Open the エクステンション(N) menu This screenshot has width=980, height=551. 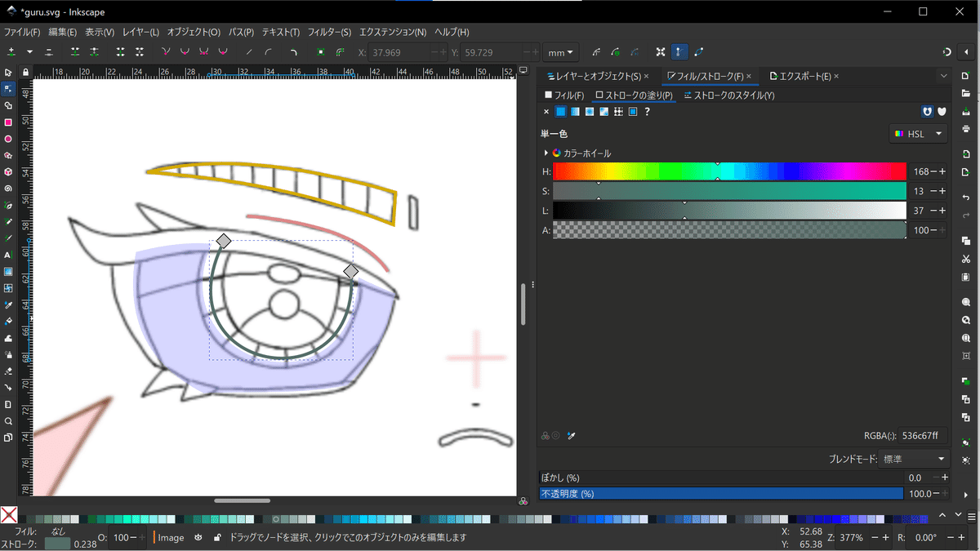click(x=393, y=33)
